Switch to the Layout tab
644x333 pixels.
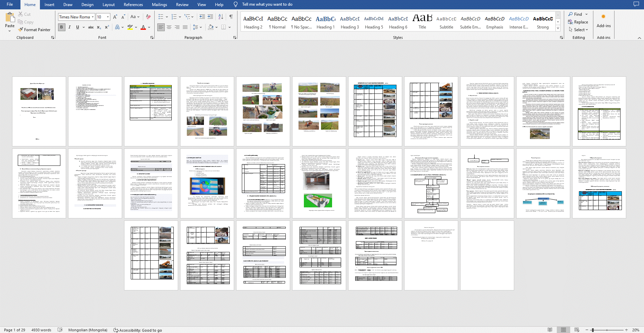pyautogui.click(x=108, y=4)
